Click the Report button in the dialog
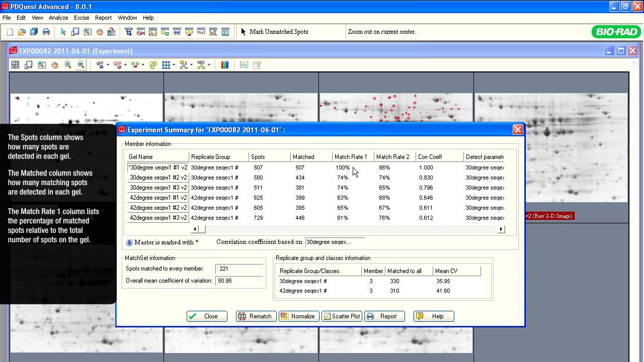The height and width of the screenshot is (362, 644). click(x=384, y=316)
